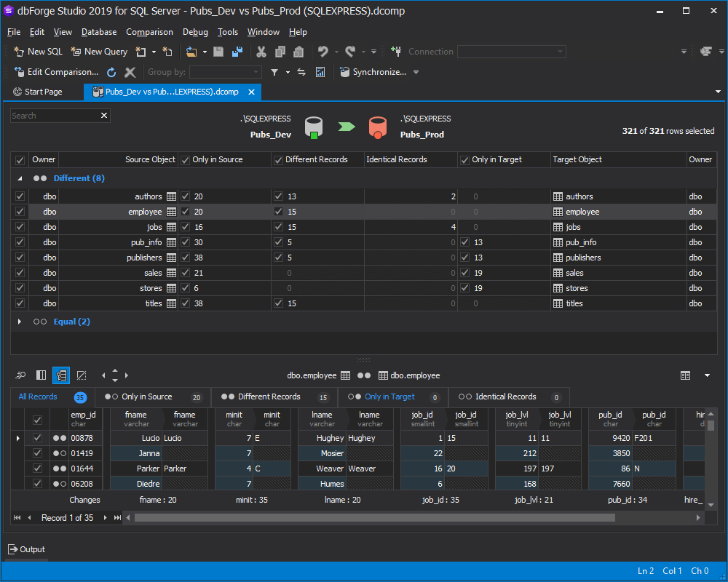Select the Different Records tab in lower pane
The width and height of the screenshot is (728, 582).
click(x=274, y=396)
